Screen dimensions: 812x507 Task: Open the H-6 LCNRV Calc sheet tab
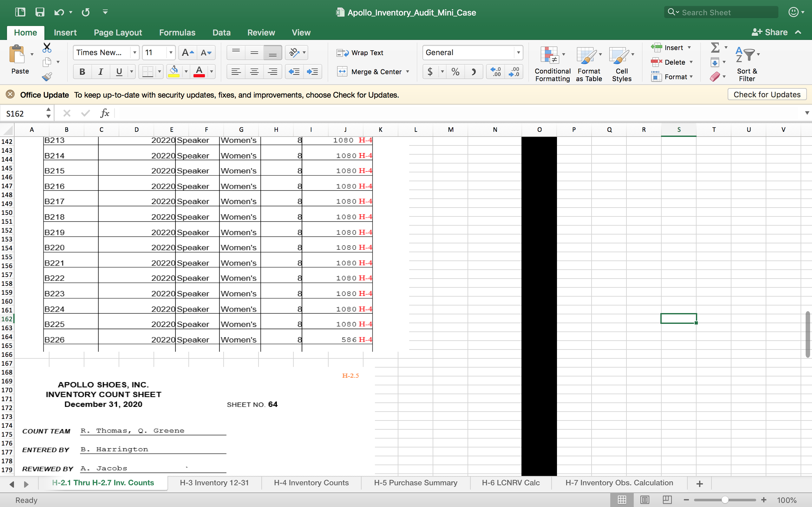(x=510, y=483)
